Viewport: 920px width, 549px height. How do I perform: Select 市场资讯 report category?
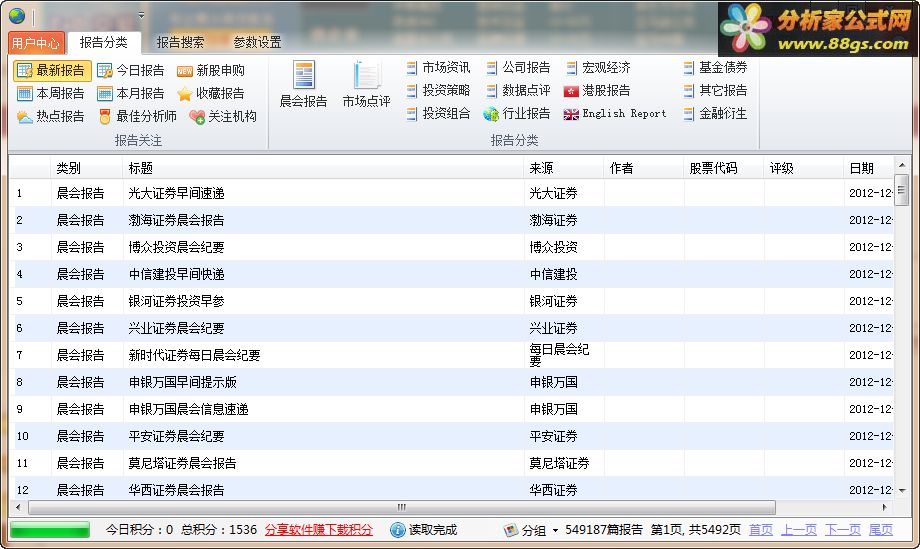438,67
